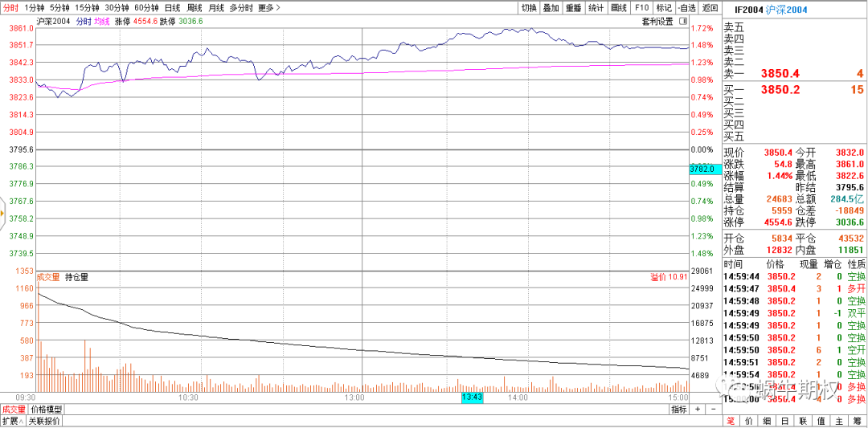868x428 pixels.
Task: Click the 卖一 price 3850.4
Action: tap(780, 74)
